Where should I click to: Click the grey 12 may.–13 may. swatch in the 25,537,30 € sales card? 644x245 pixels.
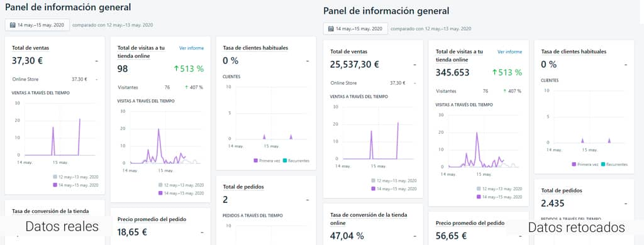click(374, 181)
